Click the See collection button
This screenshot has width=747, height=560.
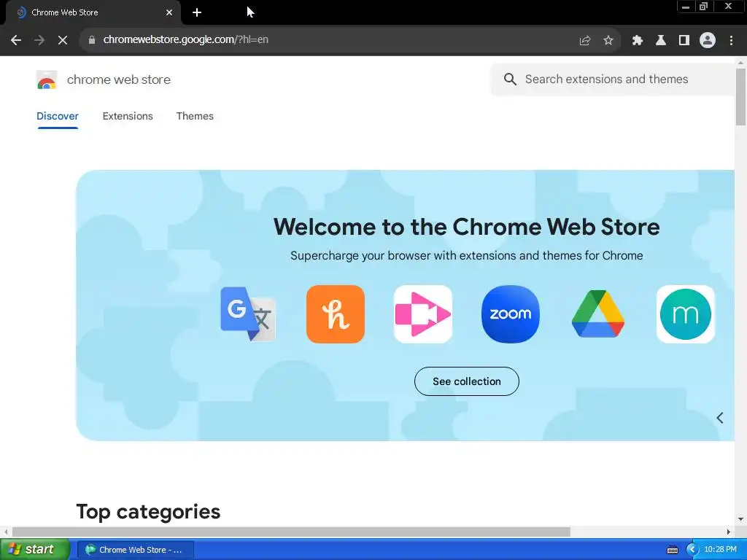(467, 381)
